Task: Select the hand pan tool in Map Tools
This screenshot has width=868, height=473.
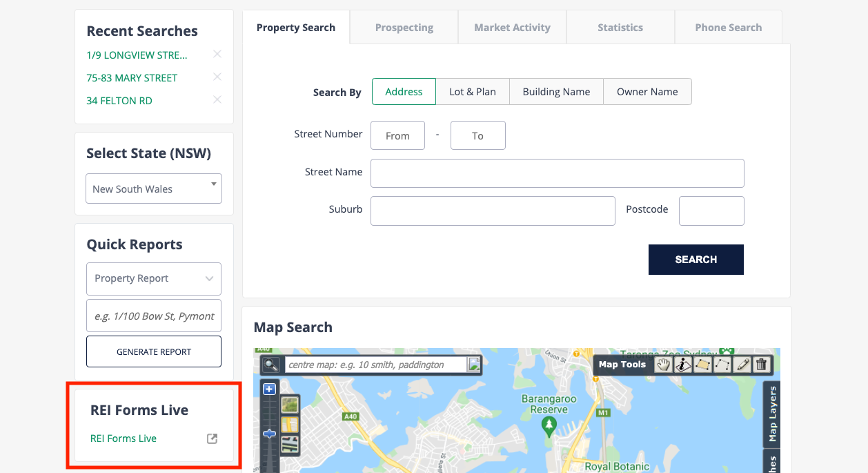Action: pos(662,364)
